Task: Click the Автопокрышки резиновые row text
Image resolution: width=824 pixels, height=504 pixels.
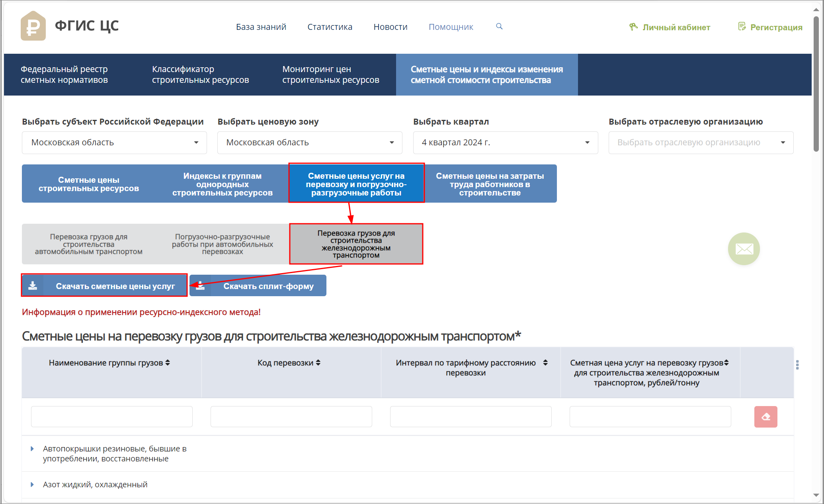Action: coord(115,453)
